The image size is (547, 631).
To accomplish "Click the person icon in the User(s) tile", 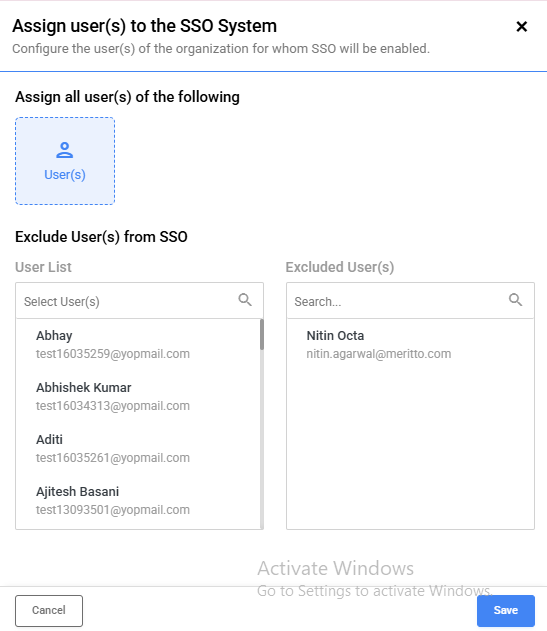I will pos(64,150).
